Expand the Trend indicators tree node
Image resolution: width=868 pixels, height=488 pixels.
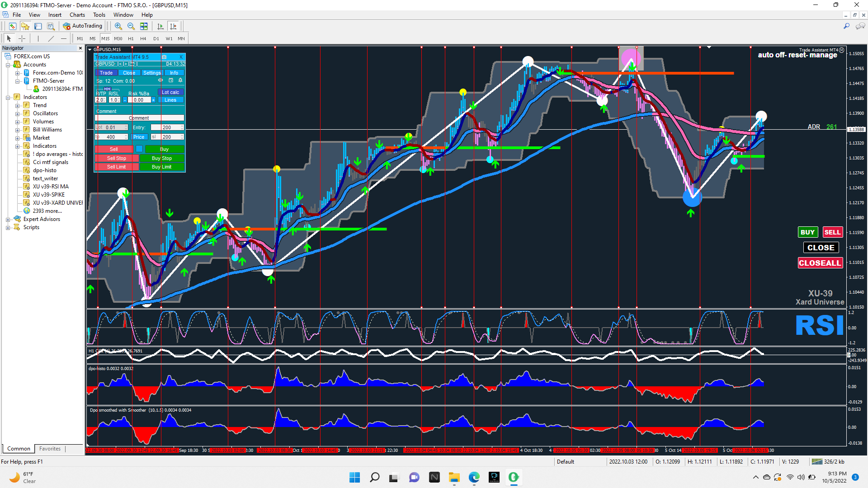(x=17, y=105)
